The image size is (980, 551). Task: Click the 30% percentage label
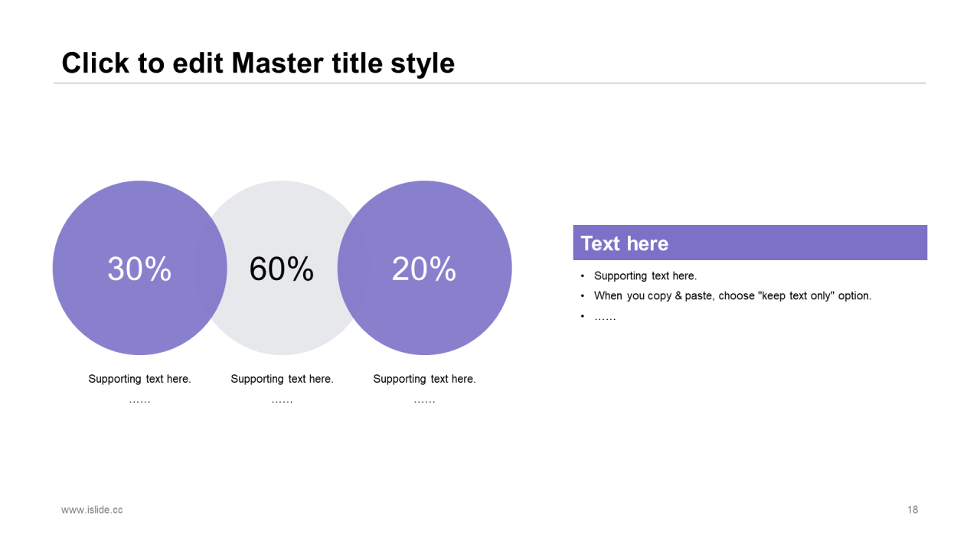(139, 269)
